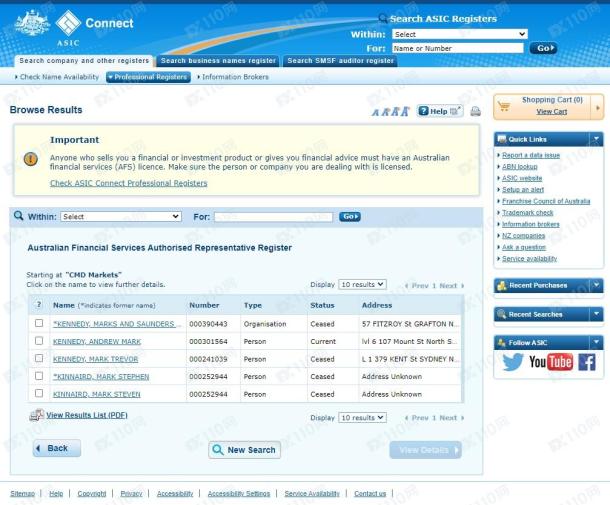Click the Recent Searches magnifier icon

[501, 314]
